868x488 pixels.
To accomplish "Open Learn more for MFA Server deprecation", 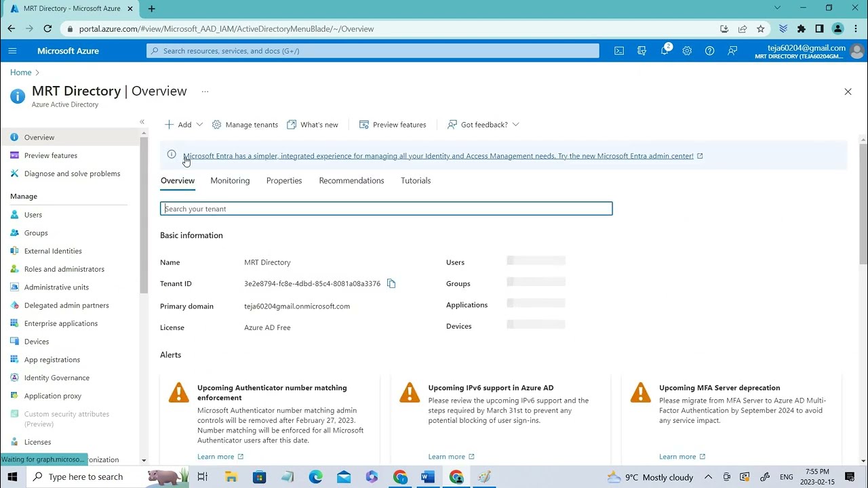I will (682, 457).
